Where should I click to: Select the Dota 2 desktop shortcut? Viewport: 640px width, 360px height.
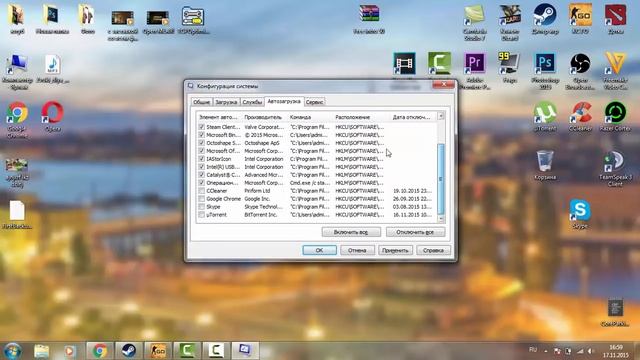(x=615, y=16)
